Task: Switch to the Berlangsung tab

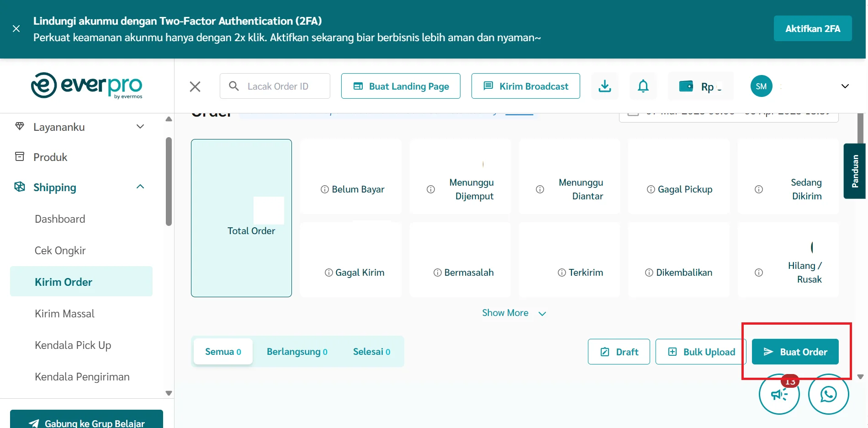Action: pos(296,351)
